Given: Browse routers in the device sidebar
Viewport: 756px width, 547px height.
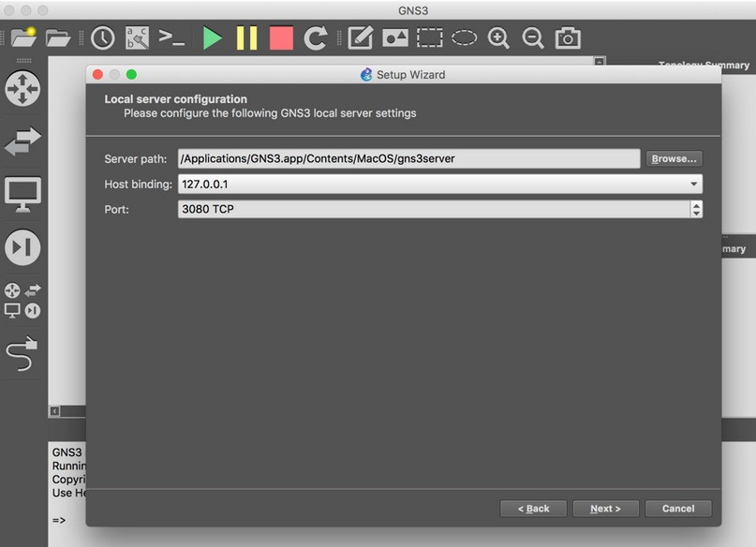Looking at the screenshot, I should pyautogui.click(x=23, y=90).
